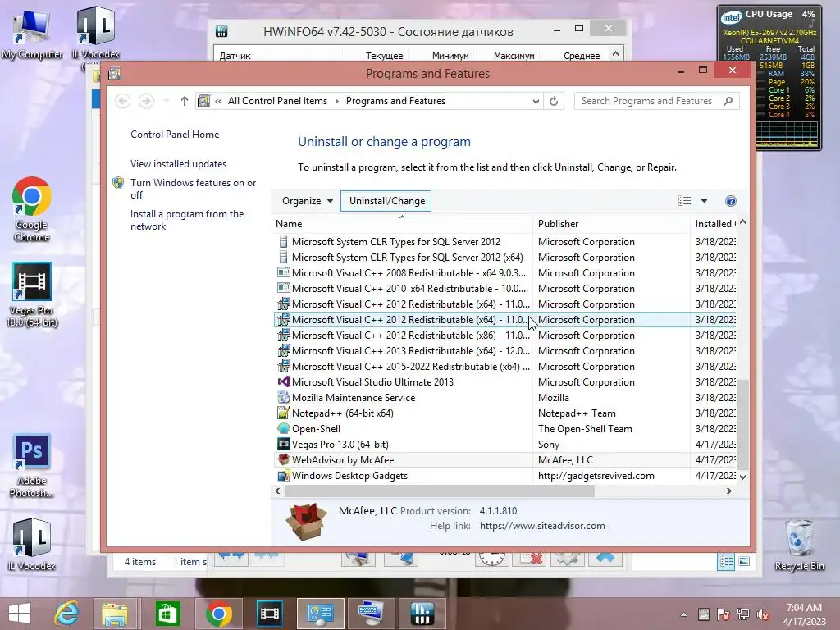
Task: Click the Максимум column in HWiNFO window
Action: click(x=514, y=56)
